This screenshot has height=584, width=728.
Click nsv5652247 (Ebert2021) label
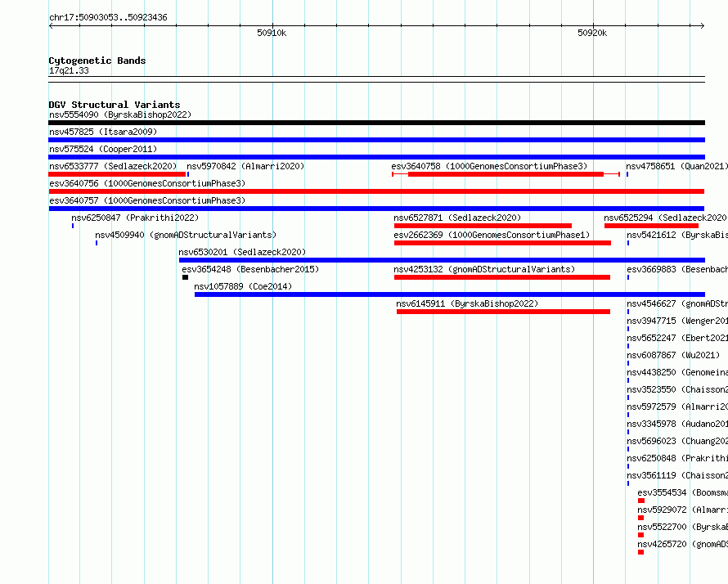click(x=677, y=338)
